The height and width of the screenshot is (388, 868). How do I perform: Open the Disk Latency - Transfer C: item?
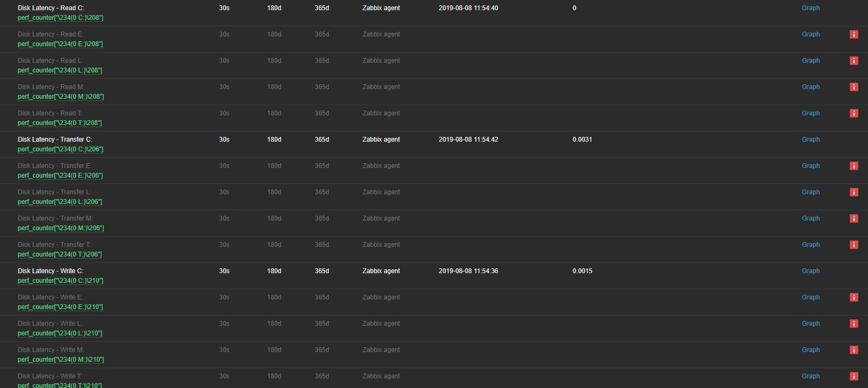[x=55, y=140]
